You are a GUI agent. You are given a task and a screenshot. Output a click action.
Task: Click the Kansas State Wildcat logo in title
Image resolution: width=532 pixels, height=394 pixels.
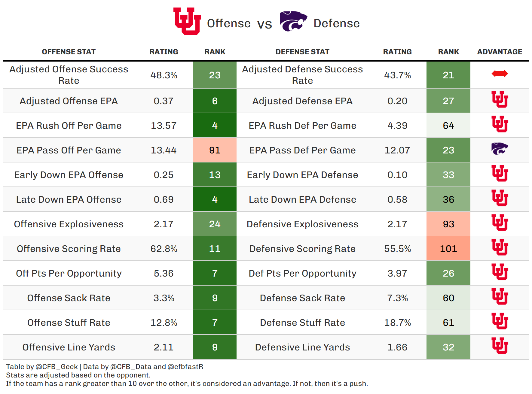click(x=293, y=21)
